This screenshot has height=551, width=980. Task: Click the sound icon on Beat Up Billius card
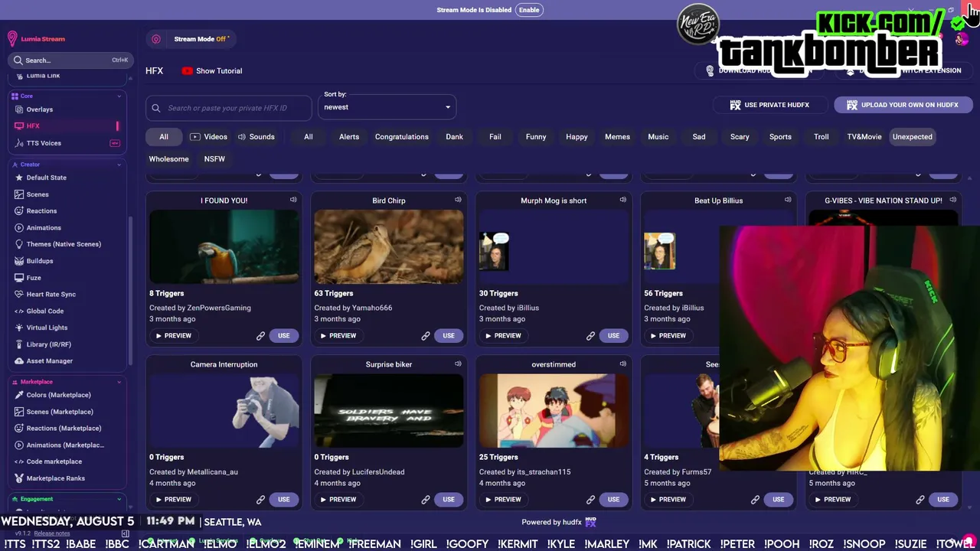(x=788, y=200)
